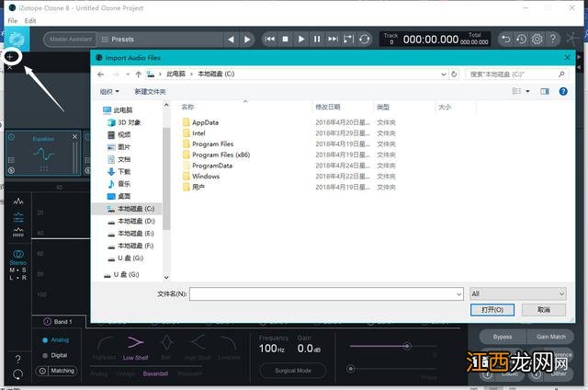The image size is (588, 390).
Task: Click the upper slider handle in EQ panel
Action: pyautogui.click(x=407, y=346)
